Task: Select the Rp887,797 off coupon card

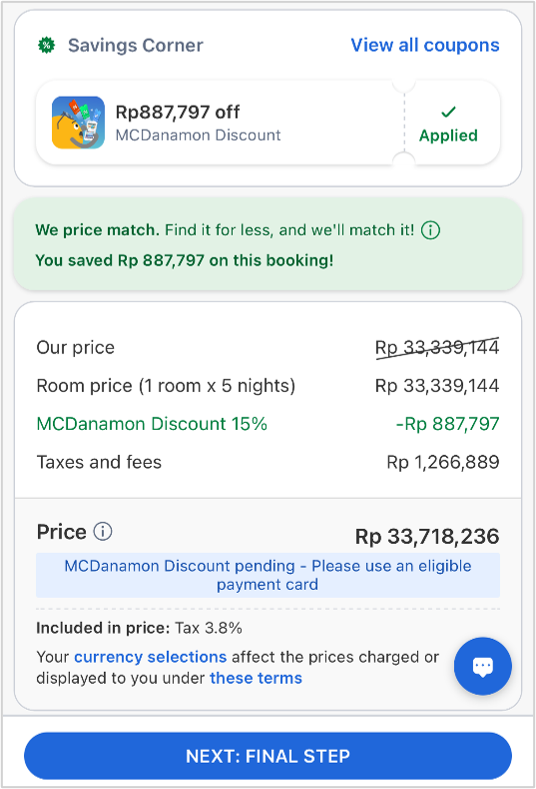Action: point(268,123)
